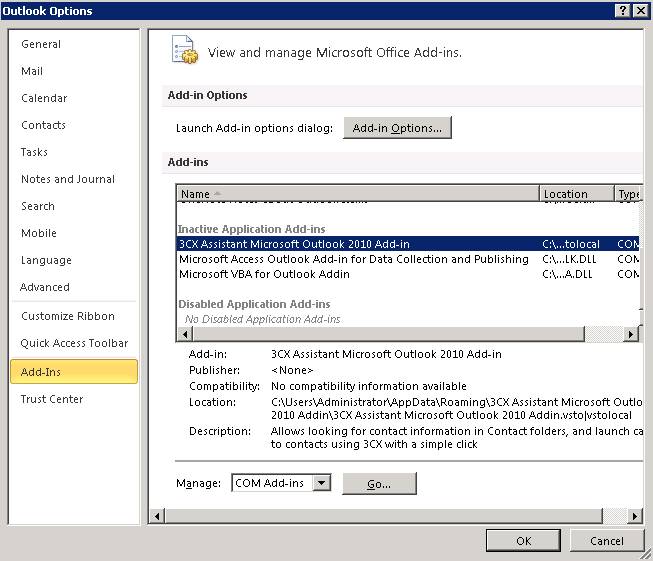Viewport: 653px width, 561px height.
Task: Select Microsoft VBA for Outlook Addin row
Action: point(407,274)
